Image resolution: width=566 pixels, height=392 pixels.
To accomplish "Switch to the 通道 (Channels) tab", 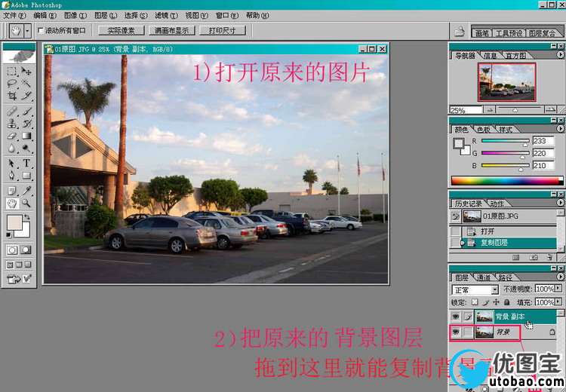I will pyautogui.click(x=483, y=277).
